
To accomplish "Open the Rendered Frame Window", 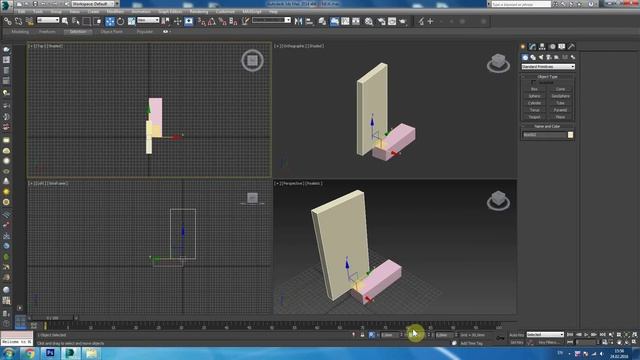I will [x=392, y=21].
